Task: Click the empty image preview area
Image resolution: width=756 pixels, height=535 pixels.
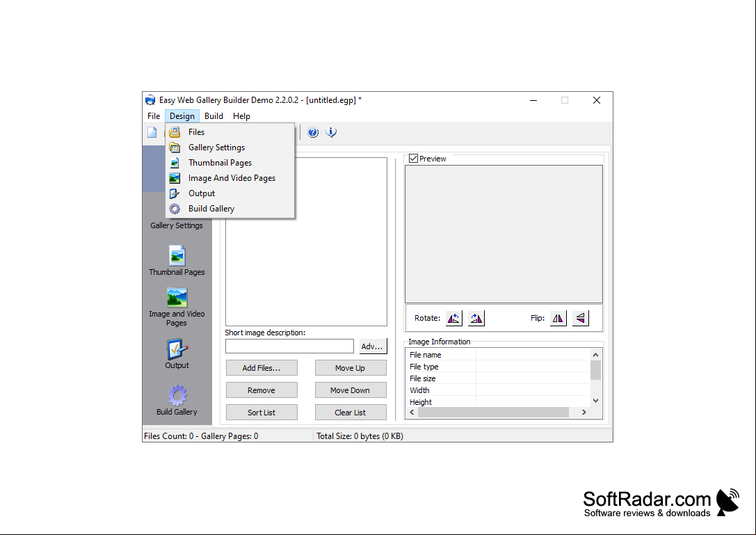Action: (x=504, y=234)
